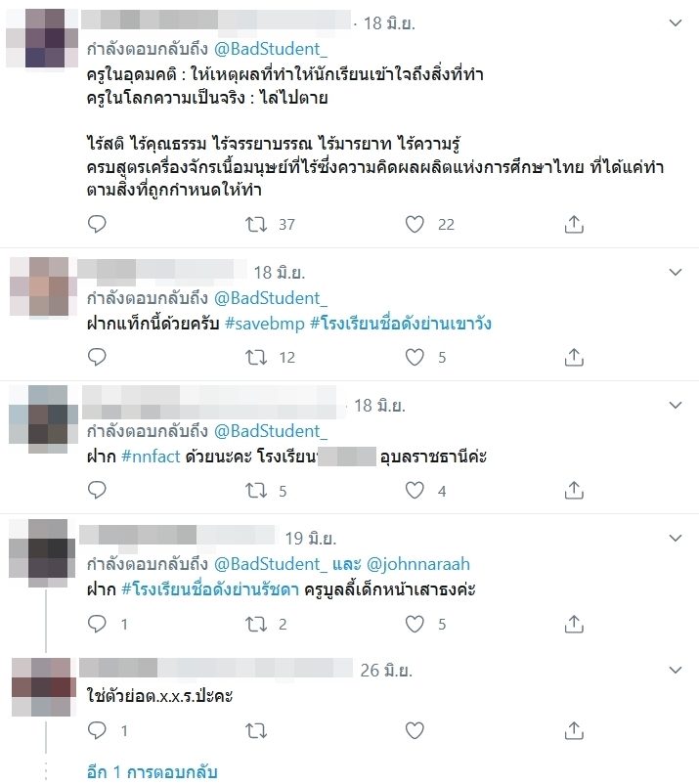Share the #nnfact tweet
Screen dimensions: 699x784
574,490
